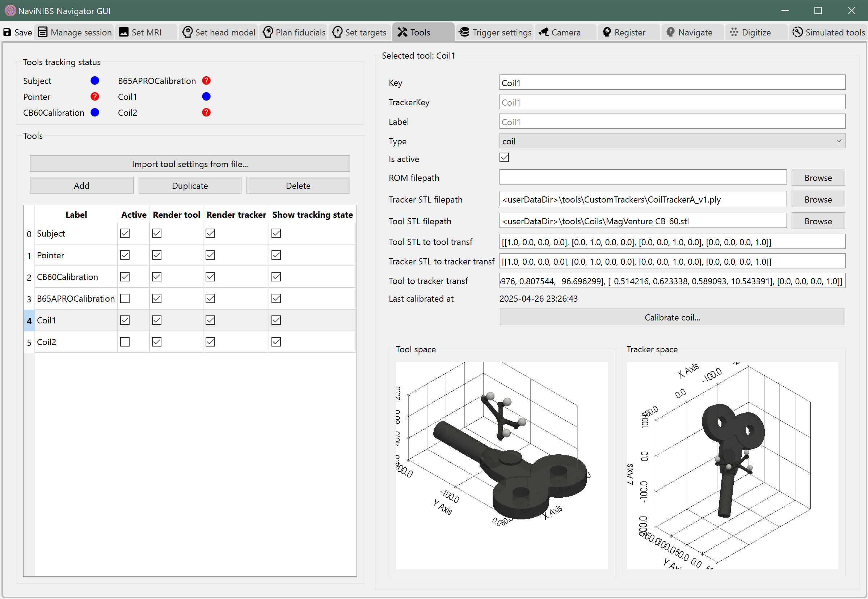Click the Tracker space 3D view

[x=732, y=466]
